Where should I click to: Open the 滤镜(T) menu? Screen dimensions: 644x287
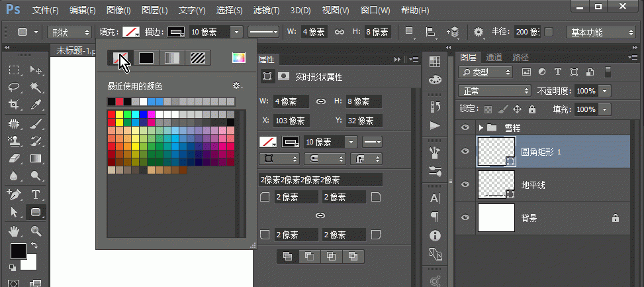coord(266,11)
